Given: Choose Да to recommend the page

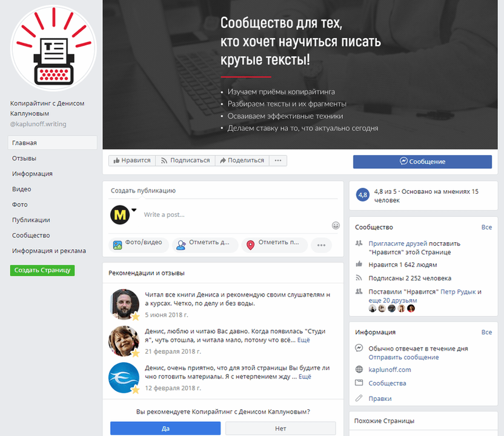Looking at the screenshot, I should (x=165, y=428).
